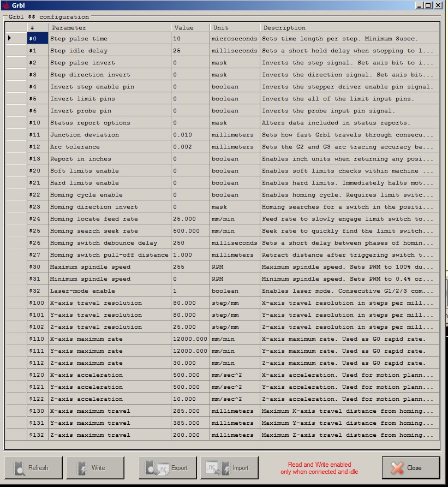Click the $101 number cell
448x487 pixels.
(38, 314)
